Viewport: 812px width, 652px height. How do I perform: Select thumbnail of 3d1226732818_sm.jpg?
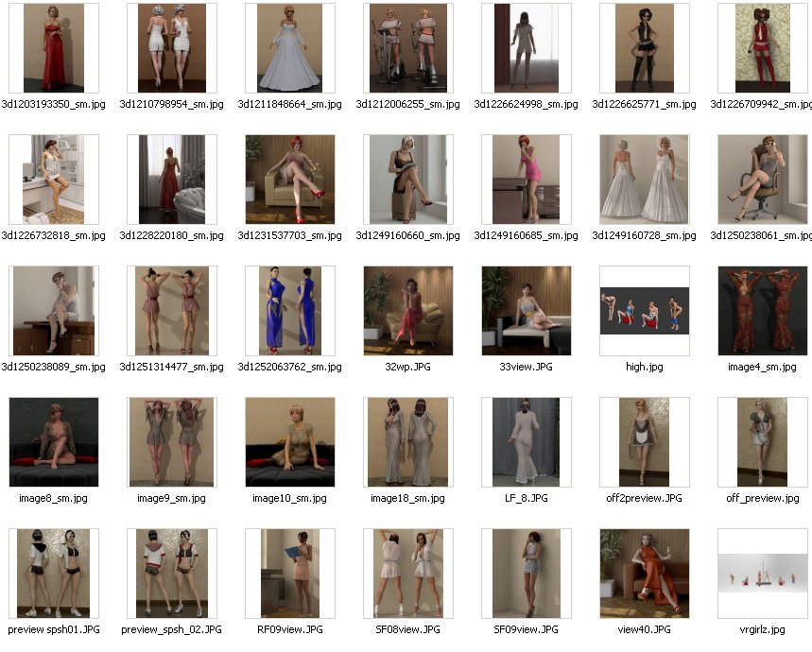click(x=54, y=180)
